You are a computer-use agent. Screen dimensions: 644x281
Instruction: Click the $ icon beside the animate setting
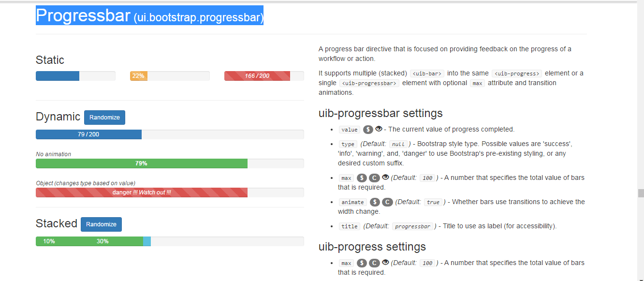tap(375, 202)
